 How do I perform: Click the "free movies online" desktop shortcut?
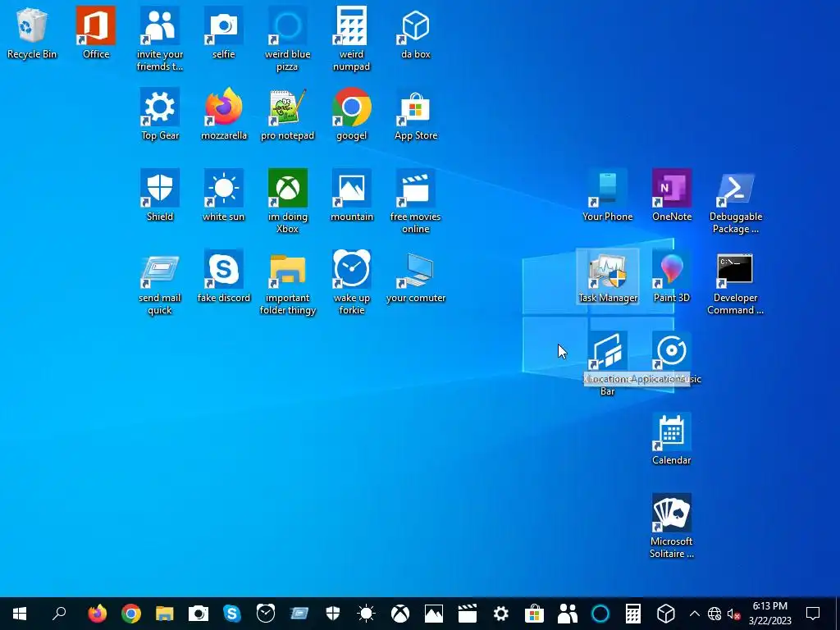pyautogui.click(x=416, y=201)
